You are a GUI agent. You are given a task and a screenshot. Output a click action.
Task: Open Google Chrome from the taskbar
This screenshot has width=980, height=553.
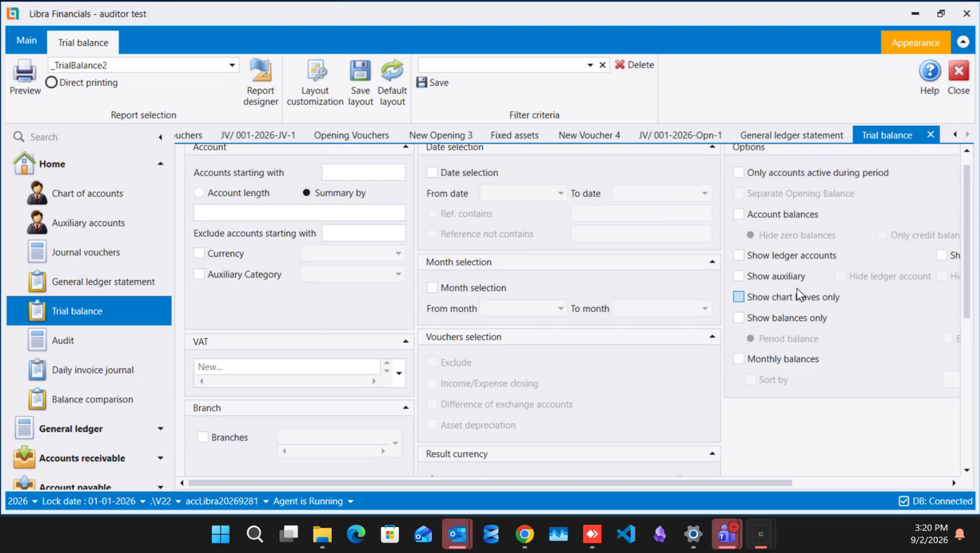pos(525,534)
